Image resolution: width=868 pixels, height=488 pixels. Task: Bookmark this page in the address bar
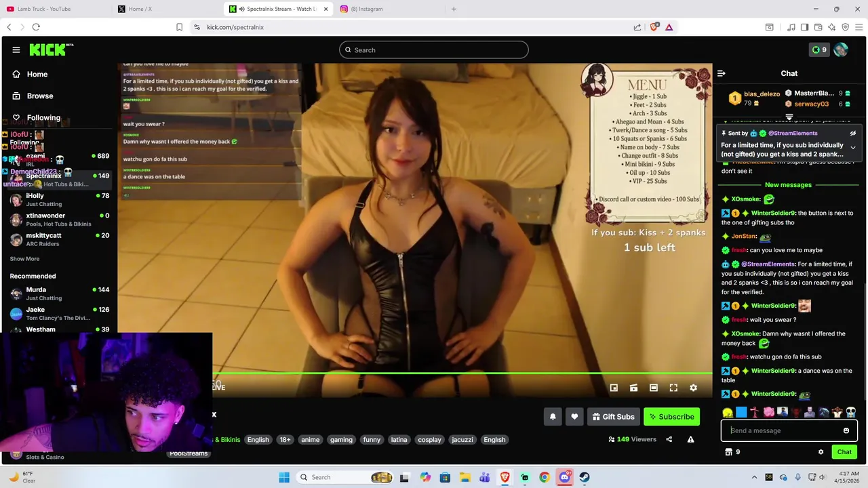[x=179, y=27]
